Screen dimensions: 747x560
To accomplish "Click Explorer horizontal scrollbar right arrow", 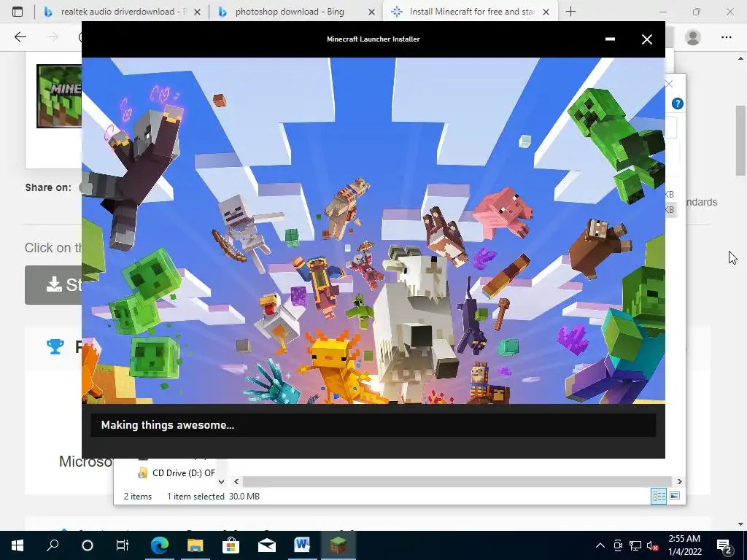I will point(679,481).
